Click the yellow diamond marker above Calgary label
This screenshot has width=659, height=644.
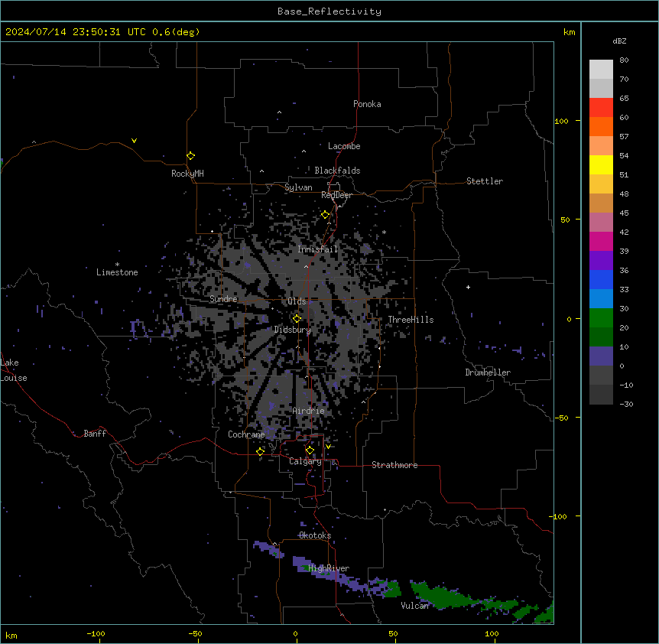pyautogui.click(x=310, y=450)
